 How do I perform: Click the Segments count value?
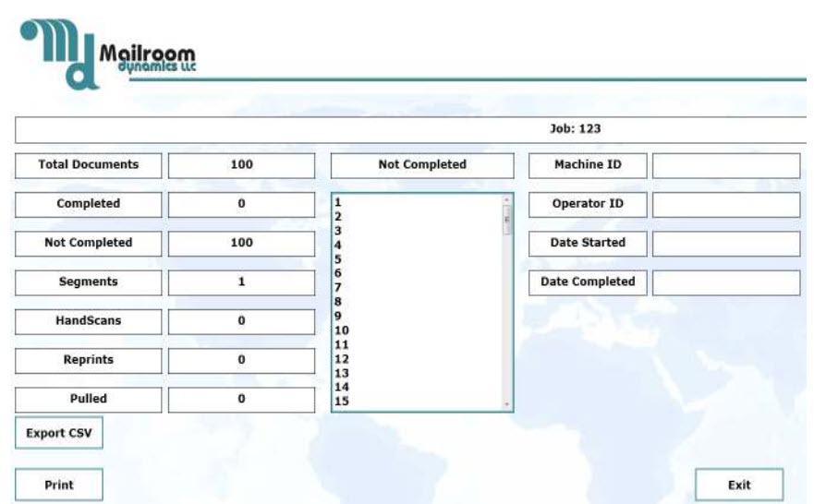(241, 282)
